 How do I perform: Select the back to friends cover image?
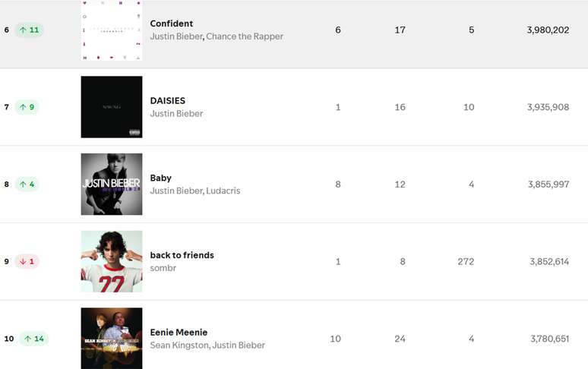(x=111, y=261)
